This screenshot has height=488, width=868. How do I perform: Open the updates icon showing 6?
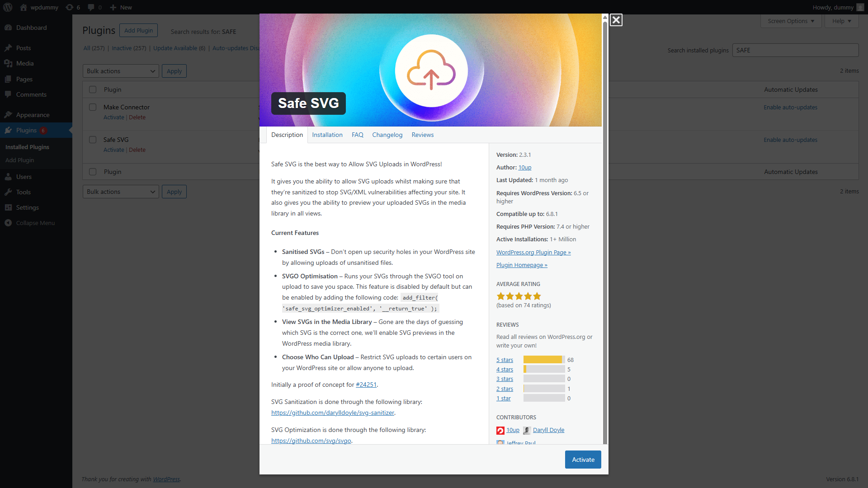click(70, 7)
